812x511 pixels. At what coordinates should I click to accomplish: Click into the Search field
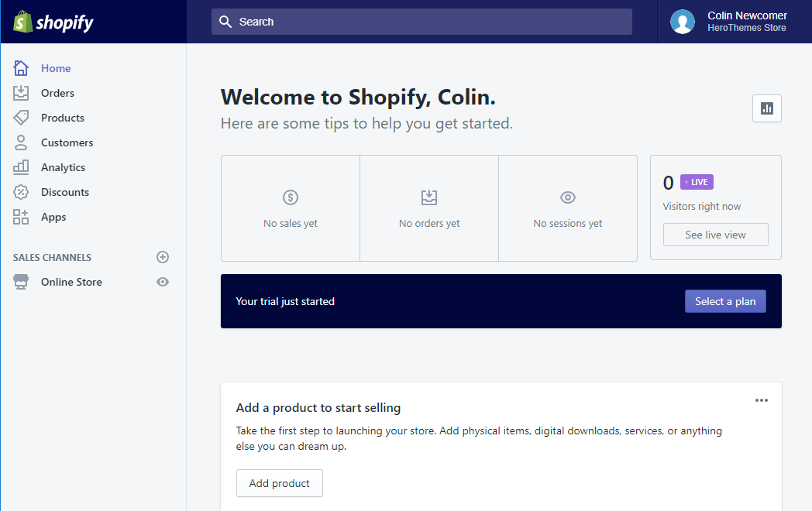point(421,22)
